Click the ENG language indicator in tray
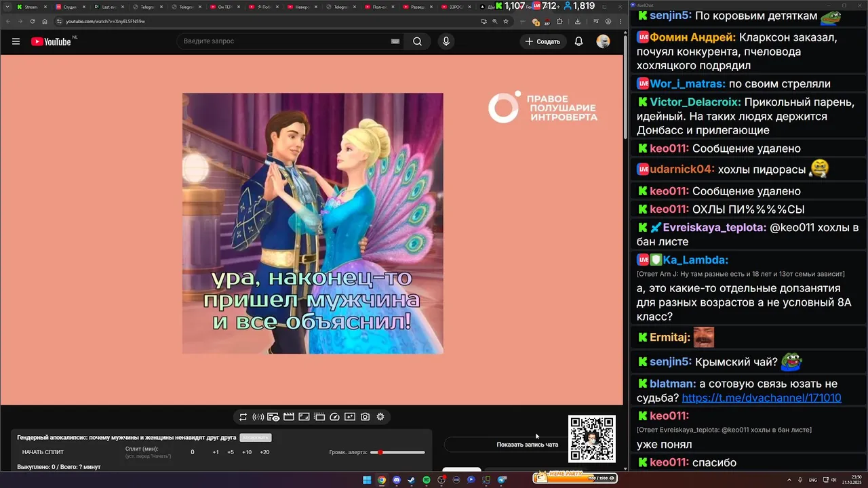Viewport: 868px width, 488px height. pos(813,480)
